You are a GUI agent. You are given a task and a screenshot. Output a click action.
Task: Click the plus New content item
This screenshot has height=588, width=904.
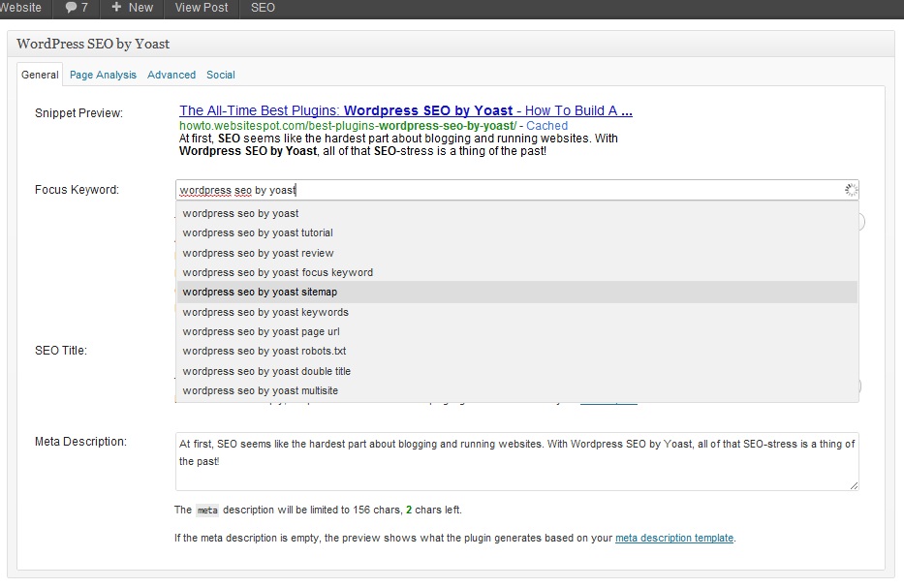click(x=132, y=8)
